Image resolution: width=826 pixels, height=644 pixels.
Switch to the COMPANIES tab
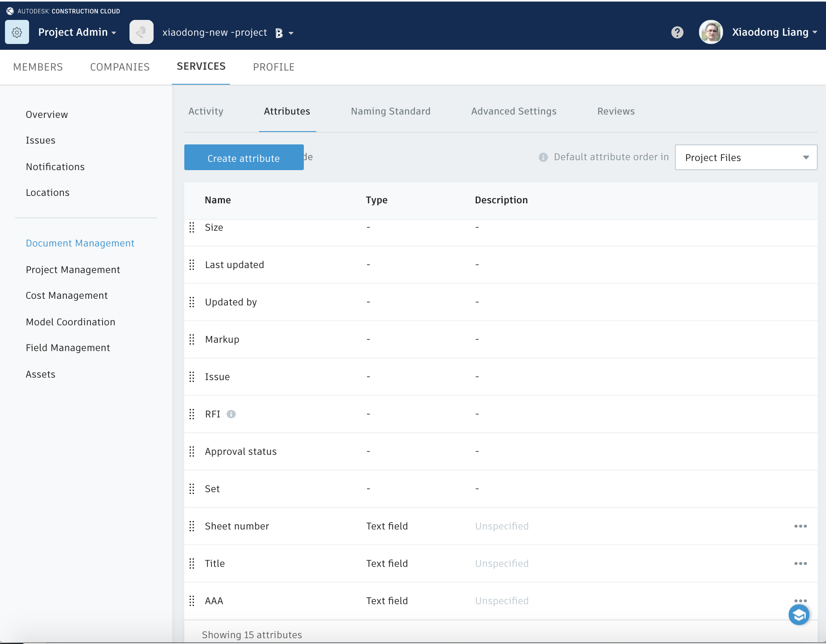120,67
